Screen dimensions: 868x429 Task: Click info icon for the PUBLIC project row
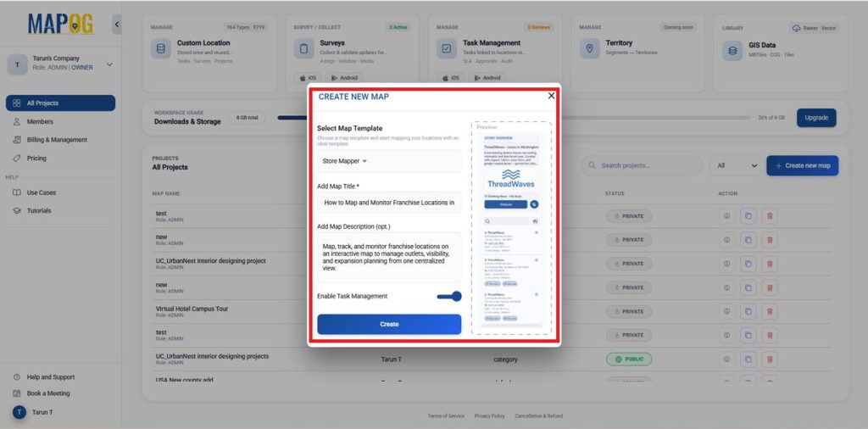[x=726, y=359]
